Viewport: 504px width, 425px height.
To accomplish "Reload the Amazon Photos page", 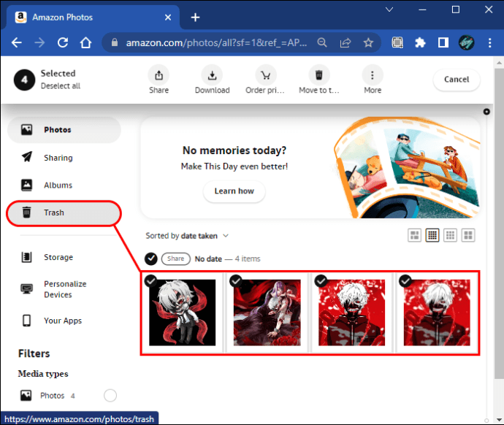I will pos(63,42).
